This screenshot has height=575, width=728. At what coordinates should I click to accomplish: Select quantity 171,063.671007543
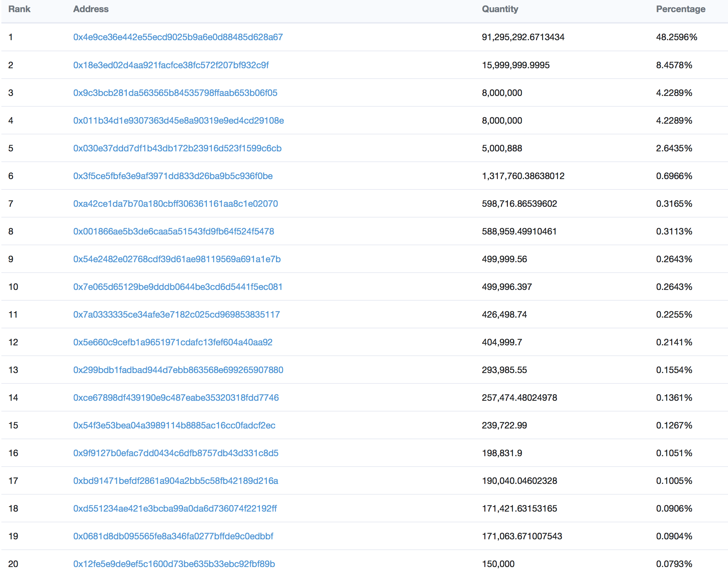click(x=522, y=536)
